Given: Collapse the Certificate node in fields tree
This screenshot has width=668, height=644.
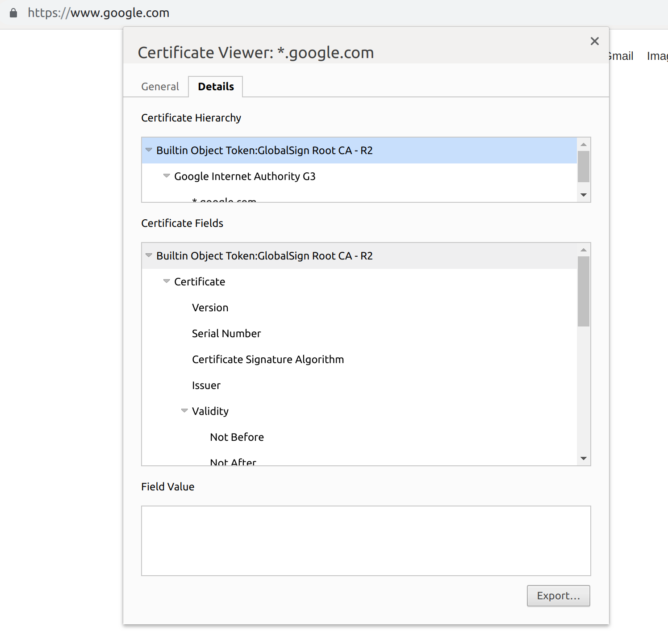Looking at the screenshot, I should [167, 281].
